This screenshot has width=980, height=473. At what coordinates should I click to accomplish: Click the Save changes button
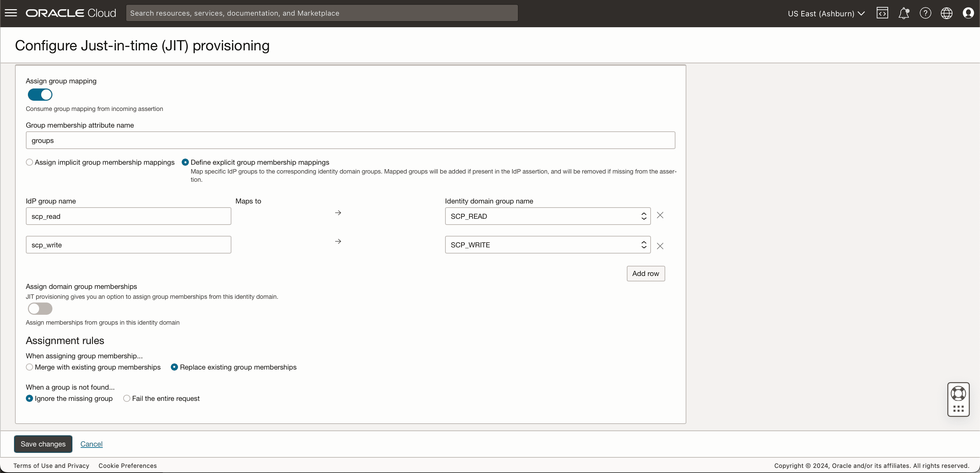click(x=43, y=444)
